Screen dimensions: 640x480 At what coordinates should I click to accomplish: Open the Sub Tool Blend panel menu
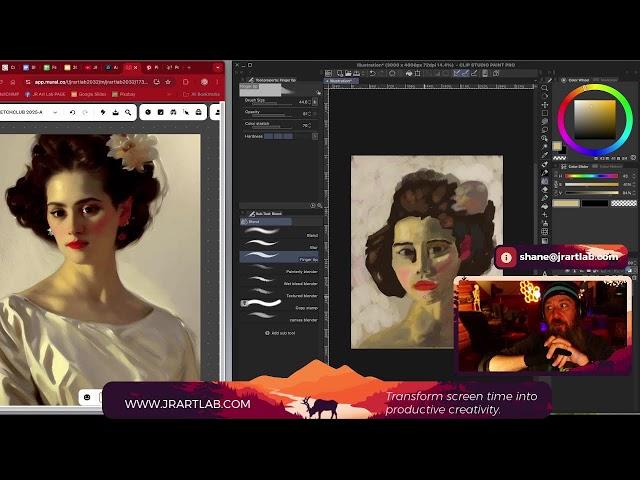tap(244, 213)
